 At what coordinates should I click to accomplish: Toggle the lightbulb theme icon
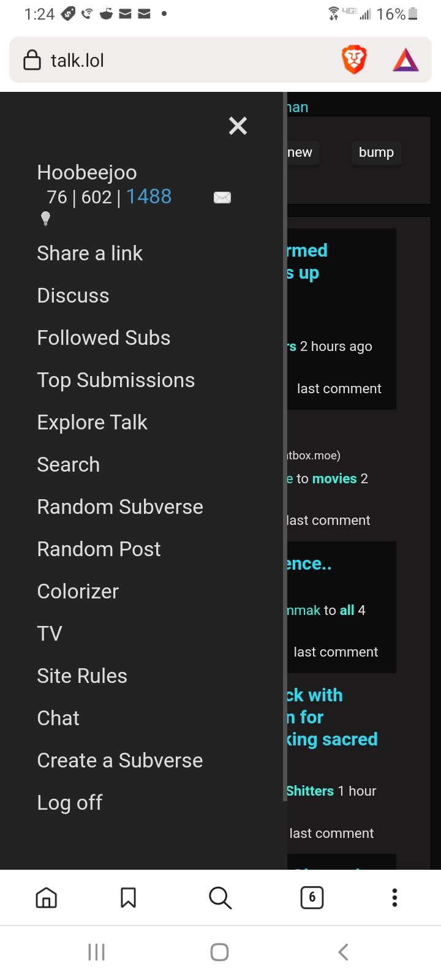45,218
